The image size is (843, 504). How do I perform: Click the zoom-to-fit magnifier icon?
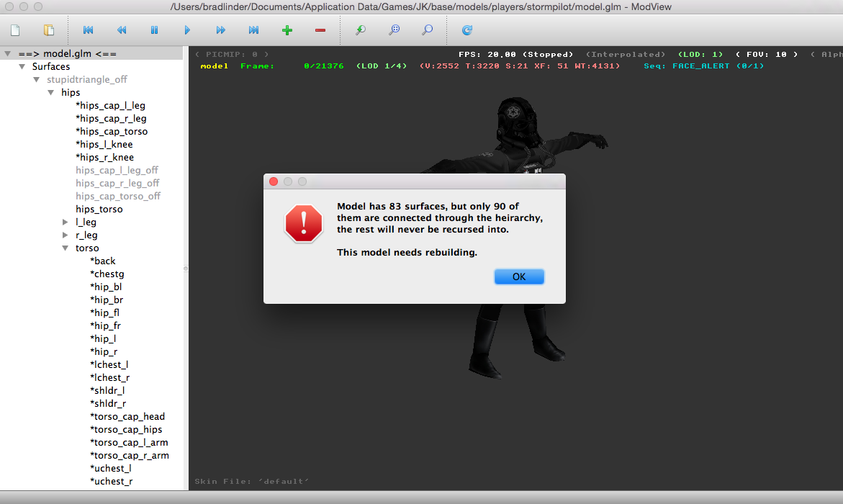click(x=394, y=30)
